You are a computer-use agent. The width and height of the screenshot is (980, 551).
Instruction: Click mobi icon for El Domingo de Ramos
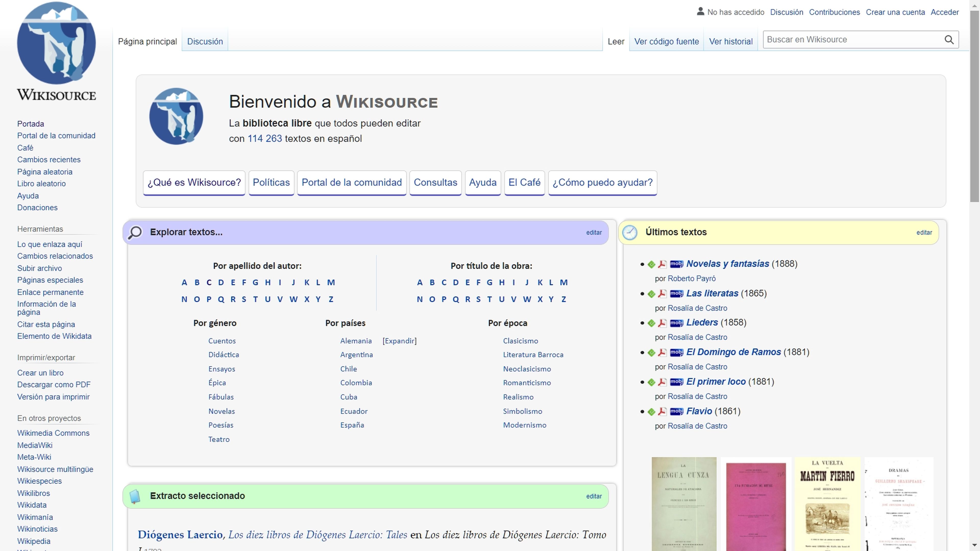click(676, 353)
